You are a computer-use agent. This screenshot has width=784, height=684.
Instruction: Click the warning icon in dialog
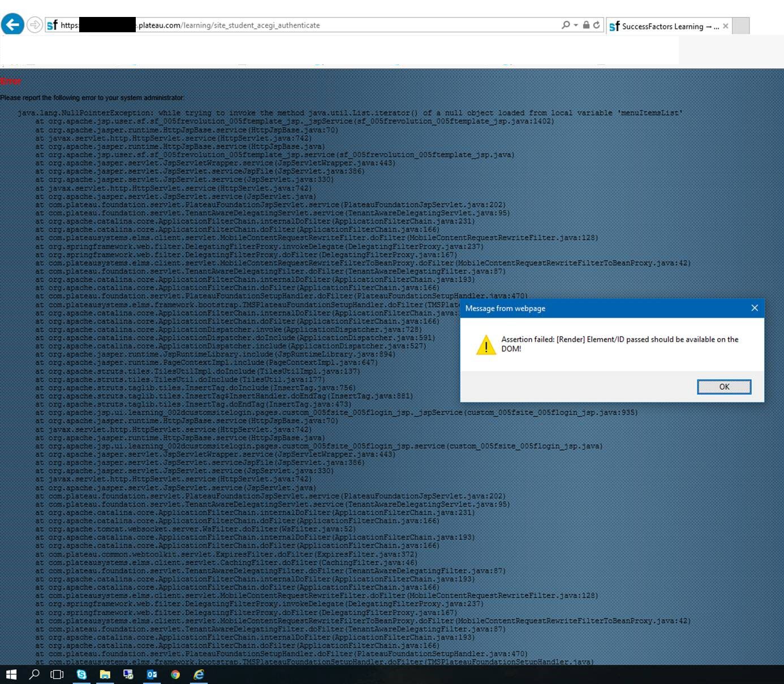click(486, 345)
